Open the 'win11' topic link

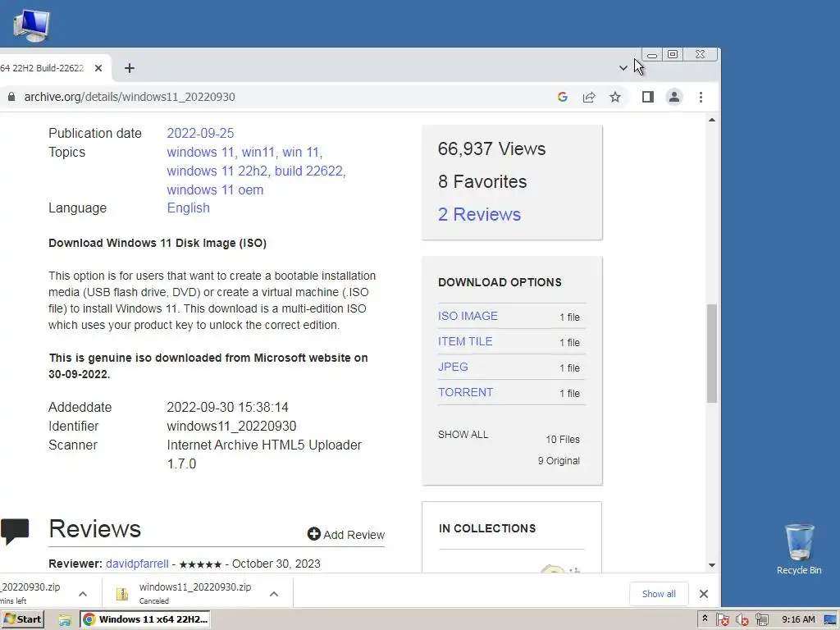point(258,152)
